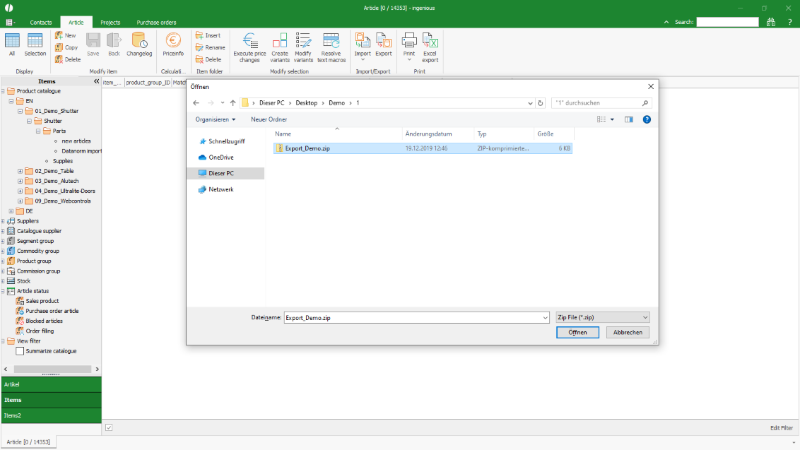Open the Items2 navigation section

click(51, 416)
